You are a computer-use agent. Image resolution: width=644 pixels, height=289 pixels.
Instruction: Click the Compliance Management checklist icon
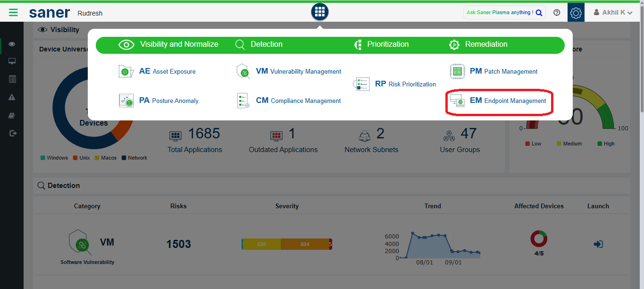click(x=243, y=101)
